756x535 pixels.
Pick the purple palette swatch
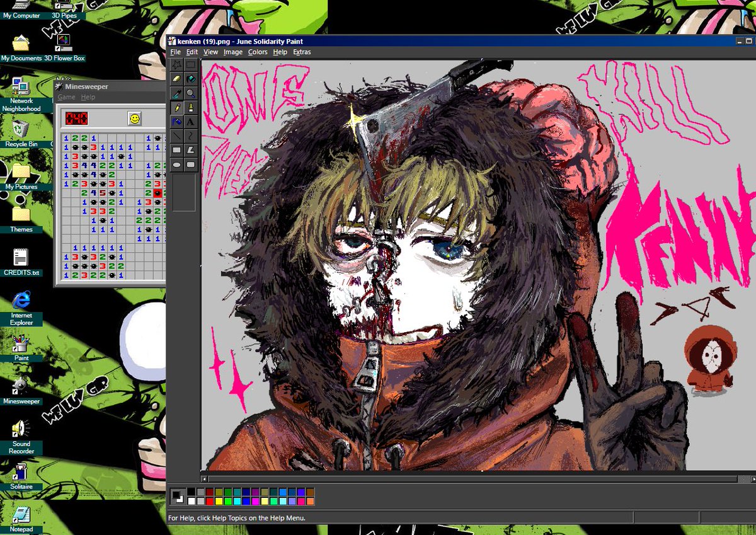[255, 492]
